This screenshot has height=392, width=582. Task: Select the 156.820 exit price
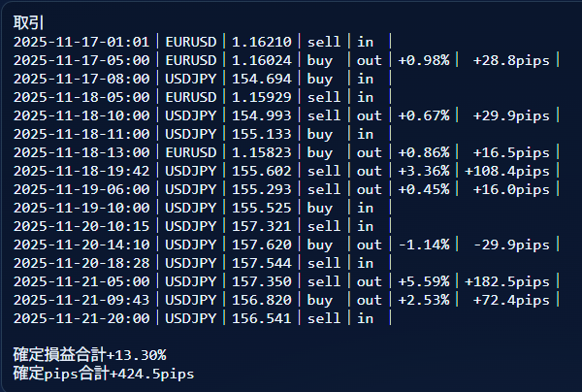[x=262, y=300]
